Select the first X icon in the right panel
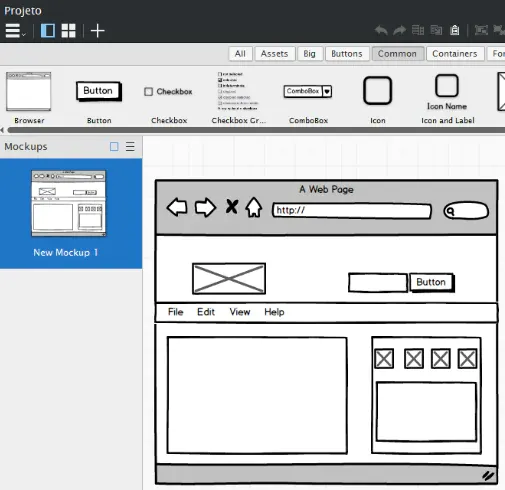 [384, 359]
